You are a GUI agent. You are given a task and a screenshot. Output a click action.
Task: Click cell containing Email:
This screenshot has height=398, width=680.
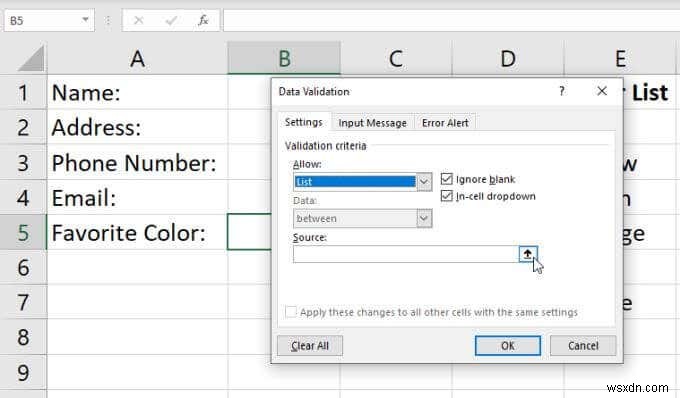(x=137, y=197)
